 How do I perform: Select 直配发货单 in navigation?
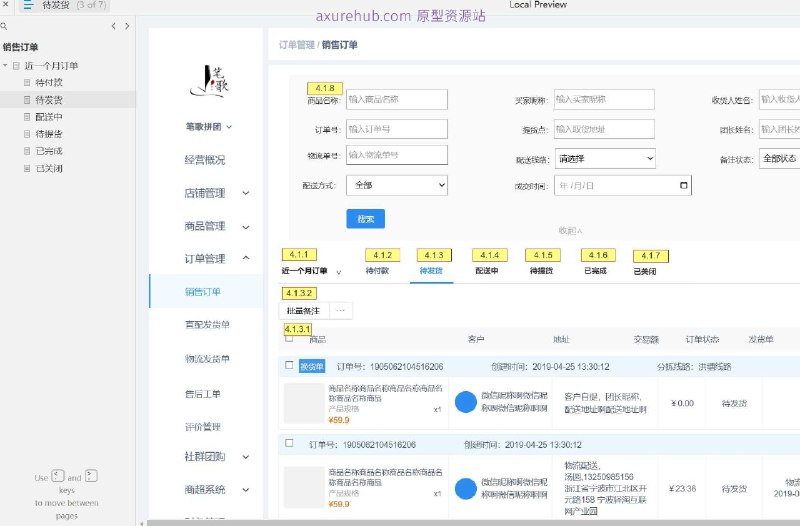click(x=207, y=324)
